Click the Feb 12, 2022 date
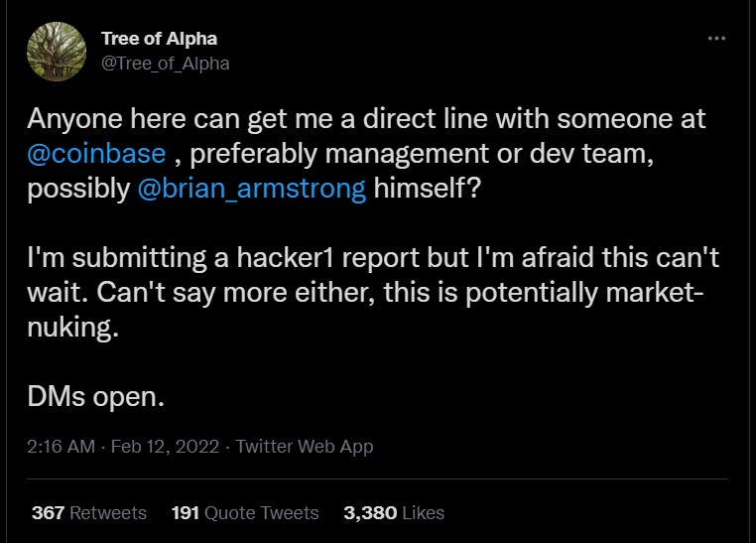Screen dimensions: 756x543 [165, 447]
